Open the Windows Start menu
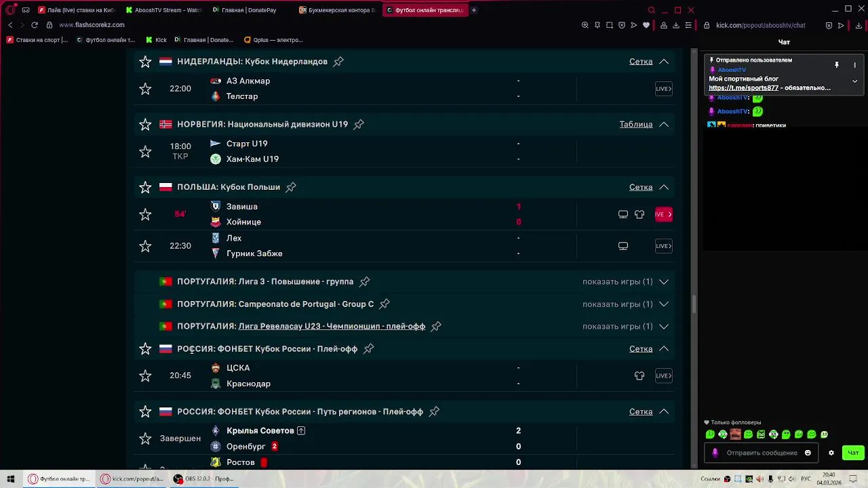The height and width of the screenshot is (488, 868). (11, 479)
